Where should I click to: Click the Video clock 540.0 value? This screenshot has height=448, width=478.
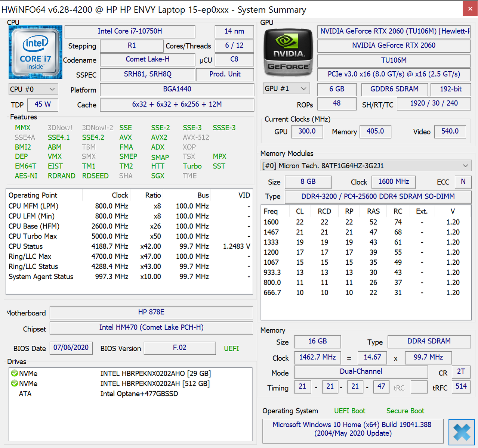point(450,131)
